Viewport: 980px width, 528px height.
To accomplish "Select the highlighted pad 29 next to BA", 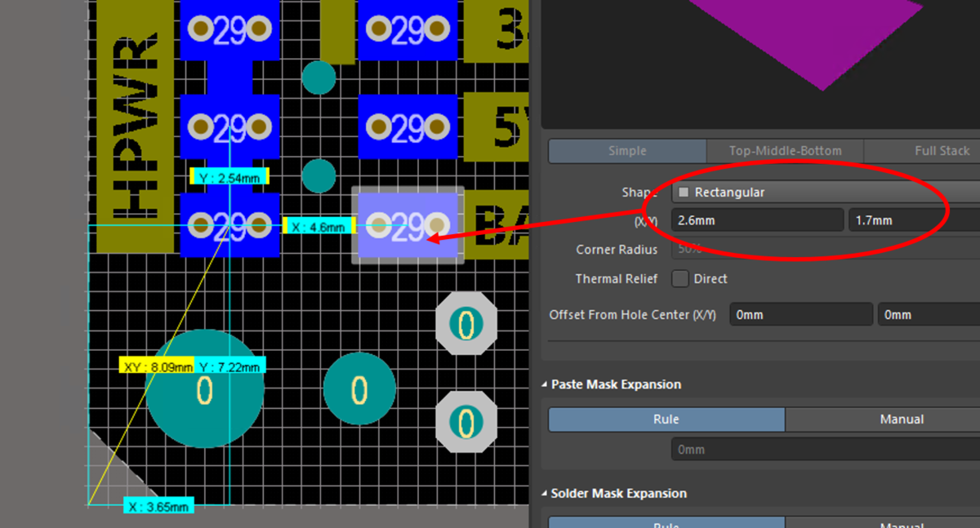I will pyautogui.click(x=408, y=225).
